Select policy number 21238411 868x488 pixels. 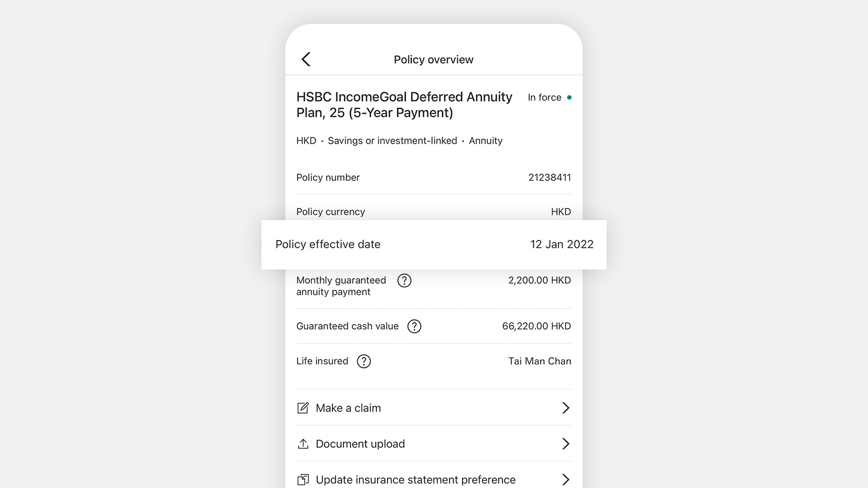(550, 177)
